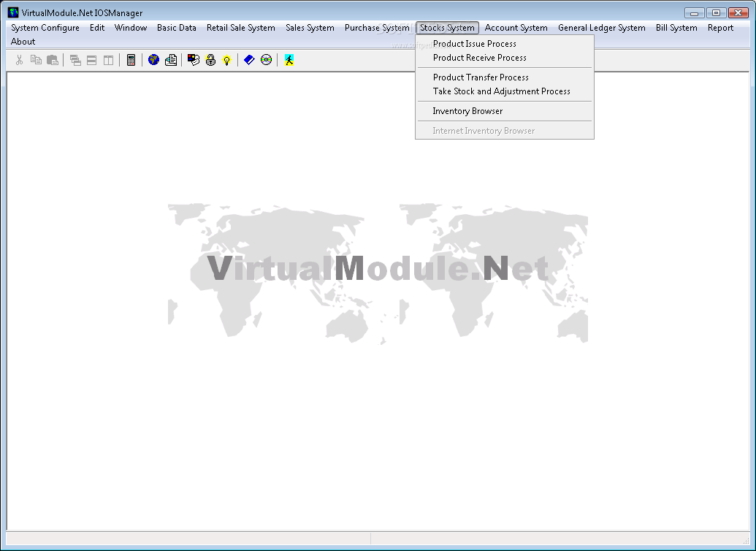Click the Paste clipboard toolbar icon
This screenshot has width=756, height=551.
tap(53, 60)
